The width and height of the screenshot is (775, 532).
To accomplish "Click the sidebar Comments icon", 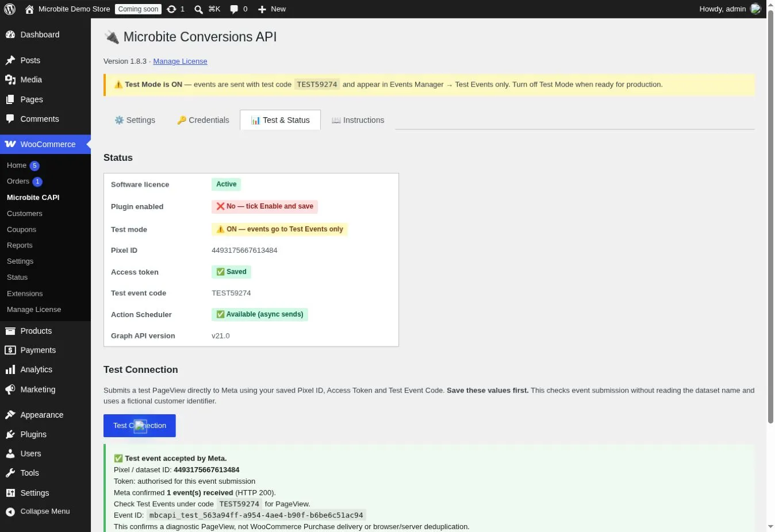I will [10, 119].
